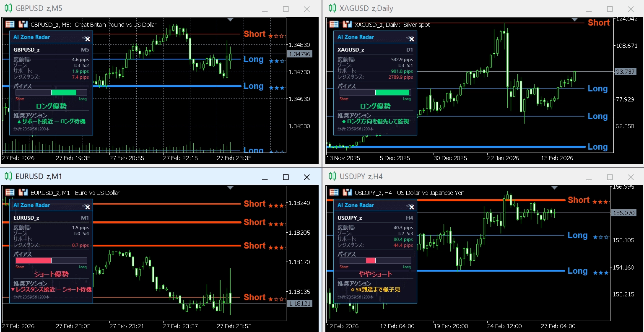The height and width of the screenshot is (332, 644).
Task: Click the 7.4 pips resistance value
Action: (80, 78)
